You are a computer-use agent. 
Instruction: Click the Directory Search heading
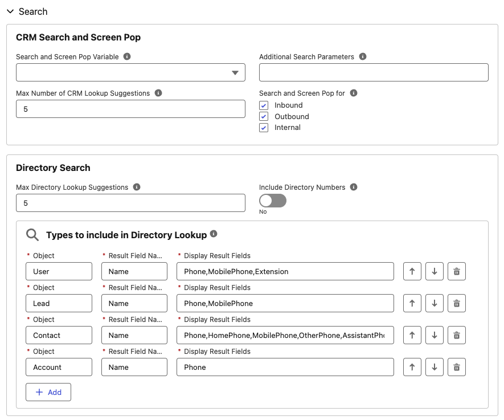53,168
